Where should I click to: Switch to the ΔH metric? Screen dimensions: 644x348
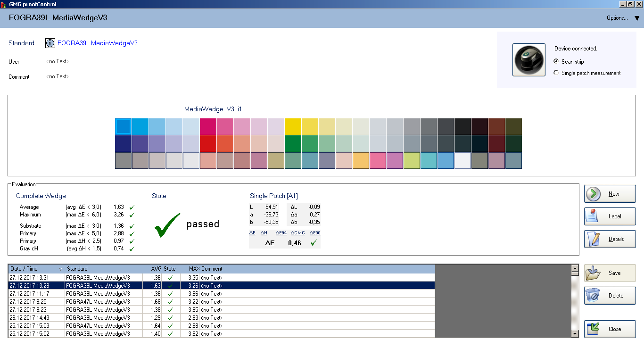tap(264, 233)
